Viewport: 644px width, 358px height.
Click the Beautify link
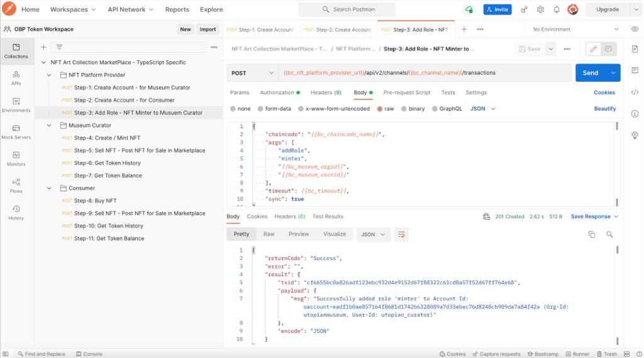[604, 109]
